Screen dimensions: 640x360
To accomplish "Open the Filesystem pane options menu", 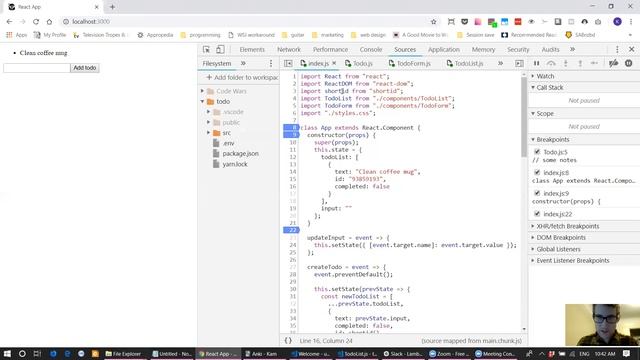I will tap(271, 63).
